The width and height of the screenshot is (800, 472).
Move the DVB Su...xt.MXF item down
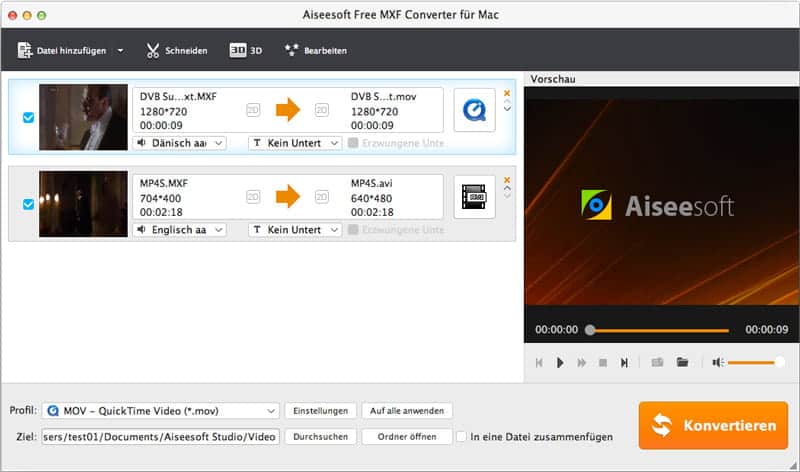pyautogui.click(x=507, y=109)
